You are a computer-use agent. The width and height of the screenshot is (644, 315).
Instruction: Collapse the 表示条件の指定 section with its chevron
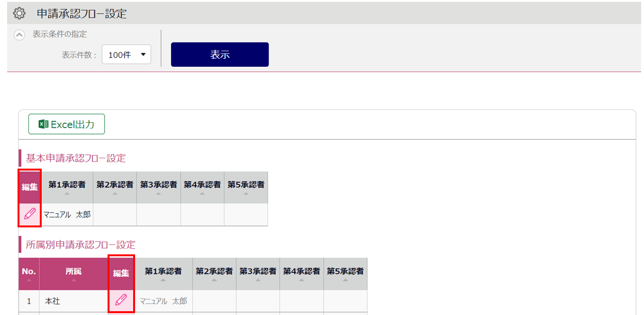[19, 35]
